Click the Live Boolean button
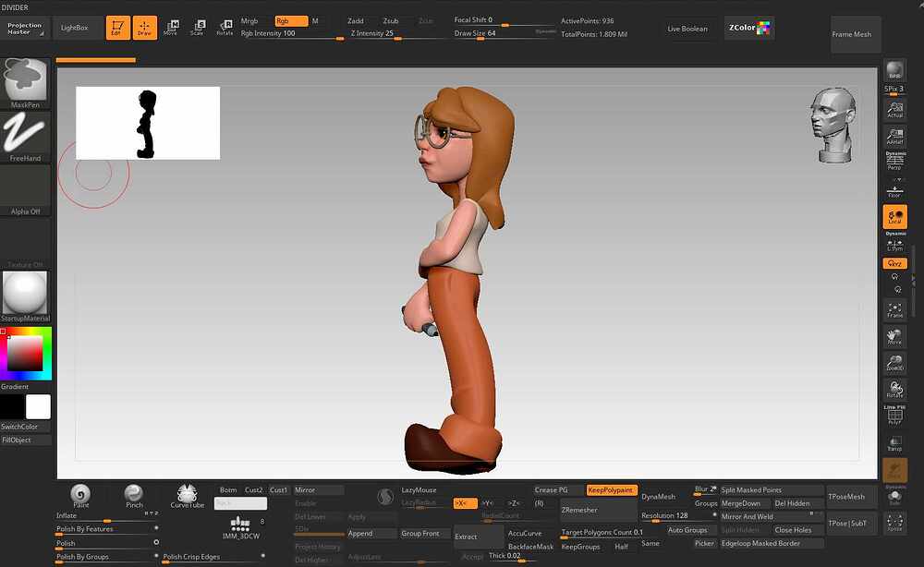 coord(687,29)
